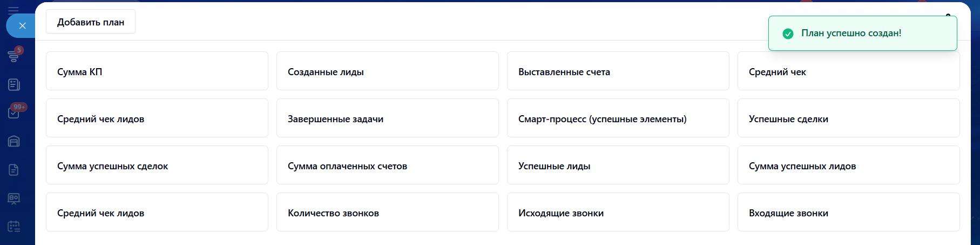Close the side panel with the X button
980x245 pixels.
pyautogui.click(x=22, y=25)
